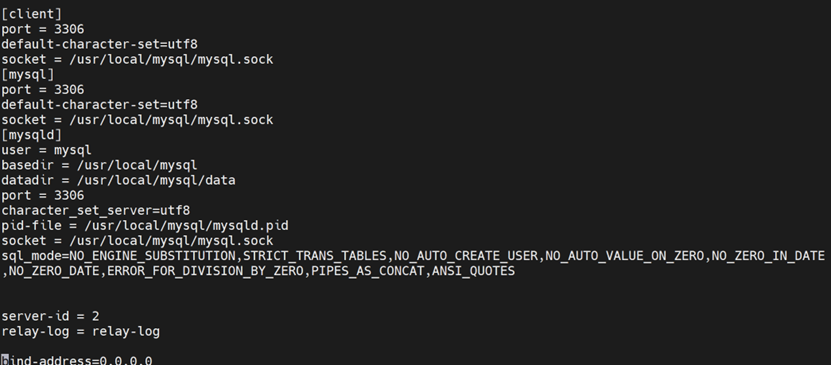Click the [mysql] section header
Viewport: 831px width, 365px height.
pos(28,75)
